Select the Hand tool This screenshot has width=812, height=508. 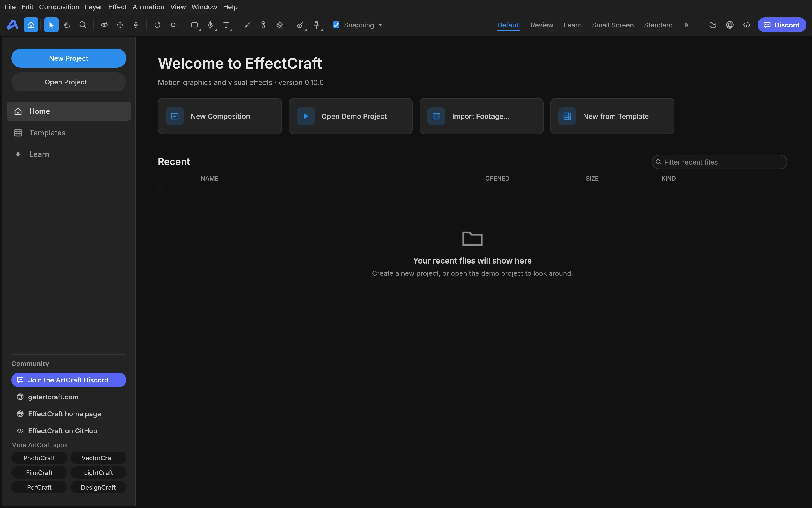pyautogui.click(x=67, y=25)
